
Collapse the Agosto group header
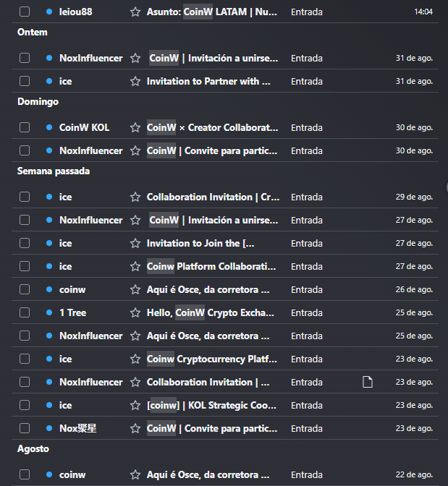click(x=33, y=449)
